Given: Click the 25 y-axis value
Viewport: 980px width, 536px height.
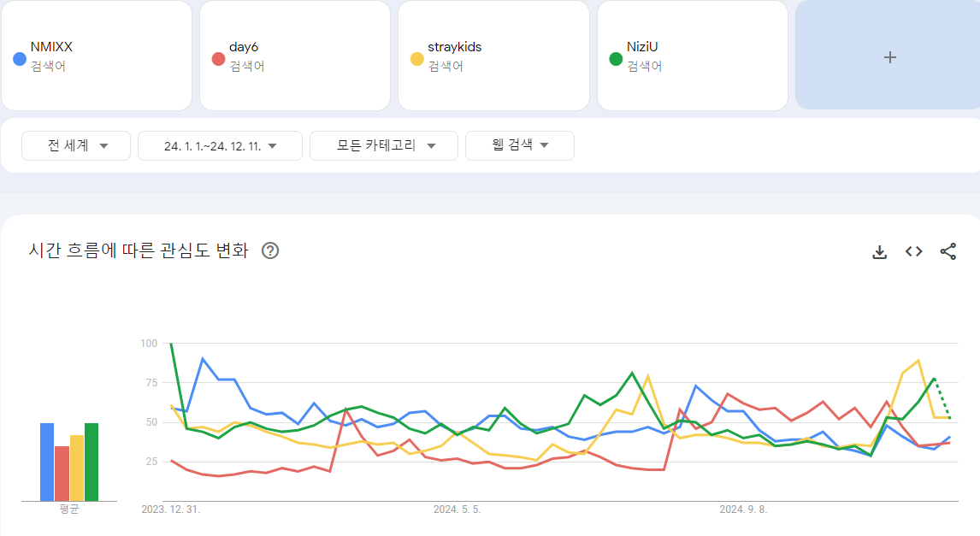Looking at the screenshot, I should pyautogui.click(x=151, y=462).
